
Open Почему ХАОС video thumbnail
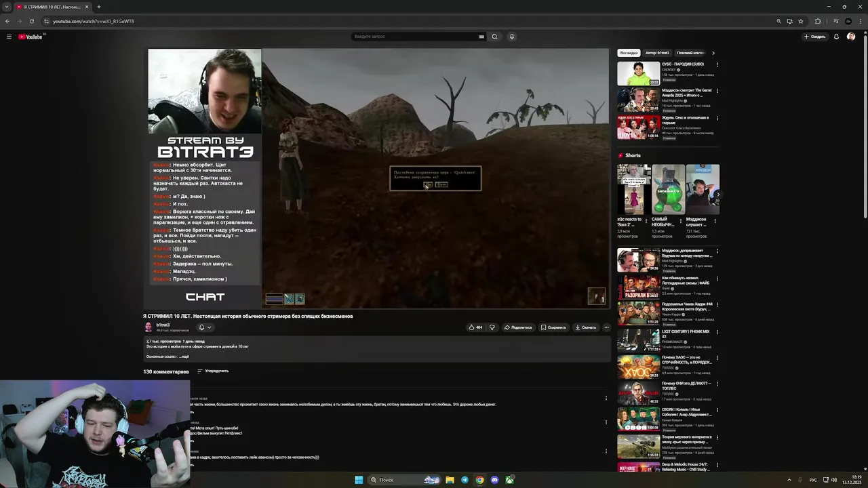pos(638,367)
